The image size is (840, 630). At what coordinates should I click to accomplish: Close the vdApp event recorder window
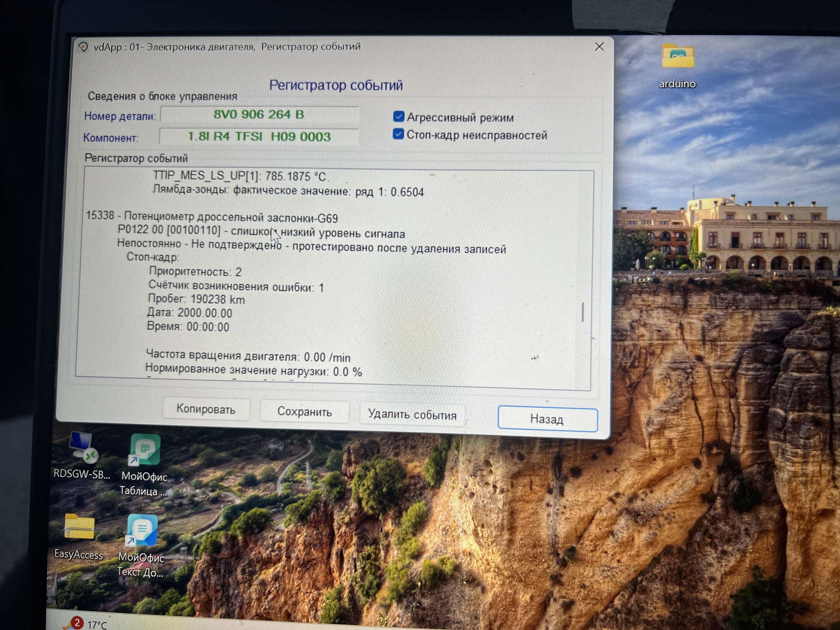pyautogui.click(x=599, y=47)
